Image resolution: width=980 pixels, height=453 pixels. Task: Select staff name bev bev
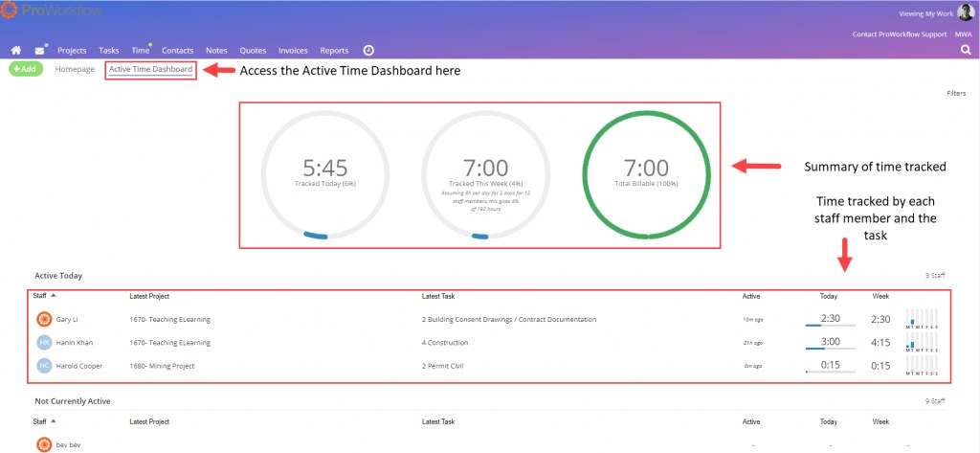tap(69, 445)
